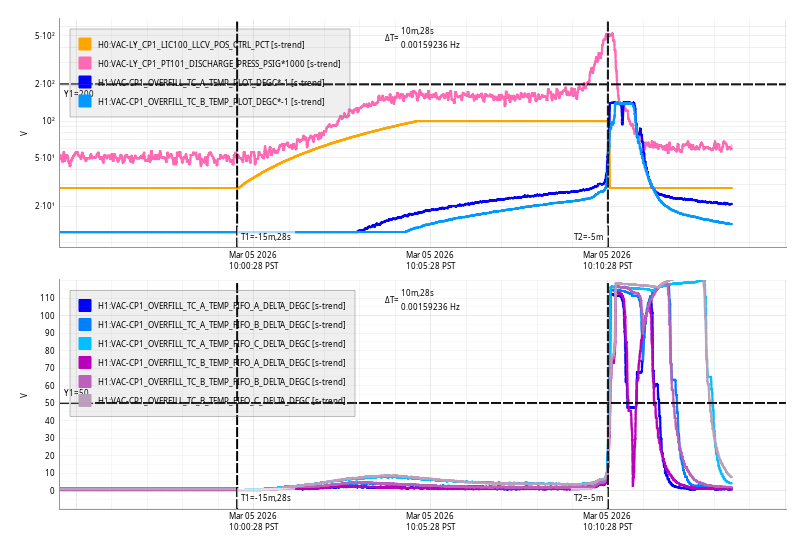Click the orange LLCV_POS_CTRL_PCT legend swatch
Screen dimensions: 804x553
tap(85, 44)
